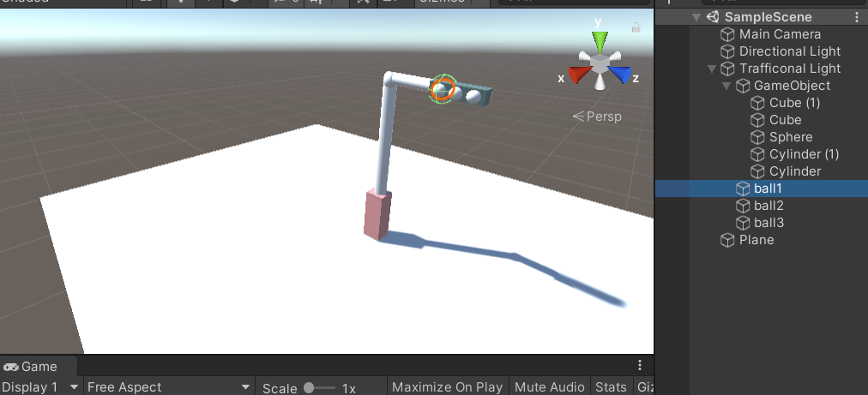Image resolution: width=868 pixels, height=395 pixels.
Task: Click the cube icon next to ball3
Action: click(x=742, y=223)
